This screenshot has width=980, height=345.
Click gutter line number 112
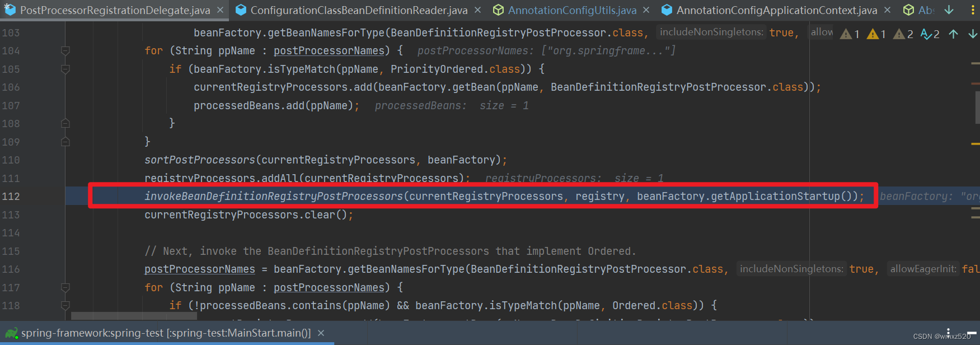(11, 197)
